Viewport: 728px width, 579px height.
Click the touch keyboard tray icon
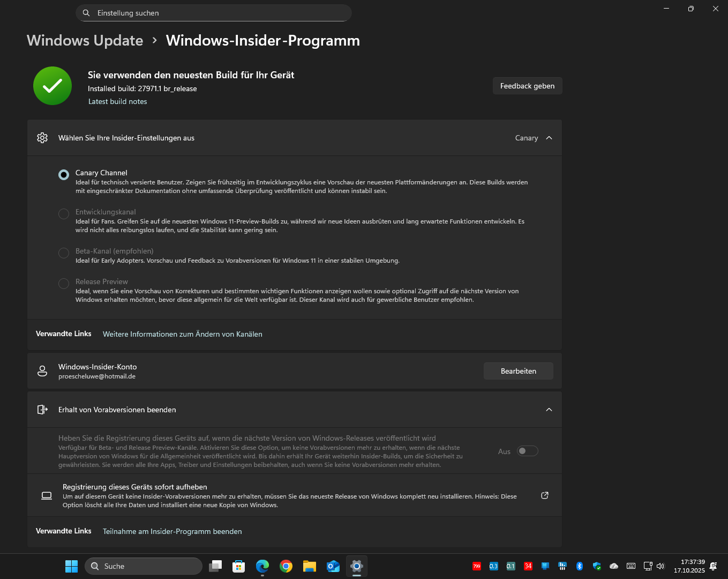(631, 566)
